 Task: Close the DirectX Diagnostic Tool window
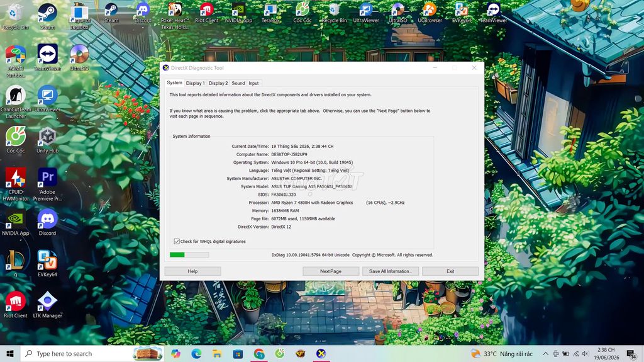click(474, 68)
